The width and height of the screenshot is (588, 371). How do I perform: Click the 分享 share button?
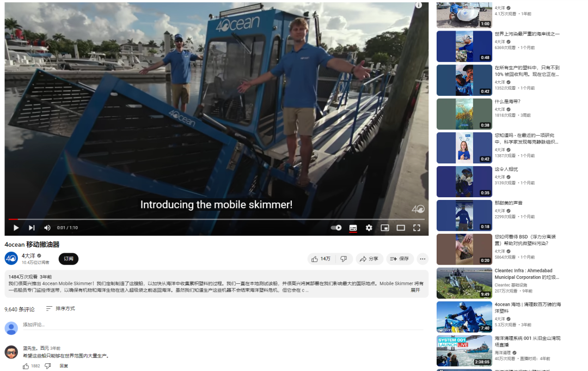pos(369,259)
